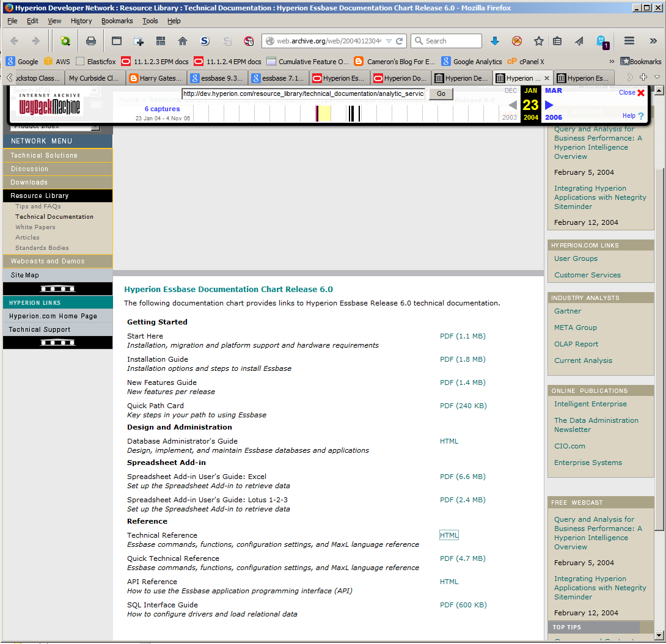This screenshot has width=666, height=644.
Task: Open the White Papers sidebar link
Action: pyautogui.click(x=35, y=227)
